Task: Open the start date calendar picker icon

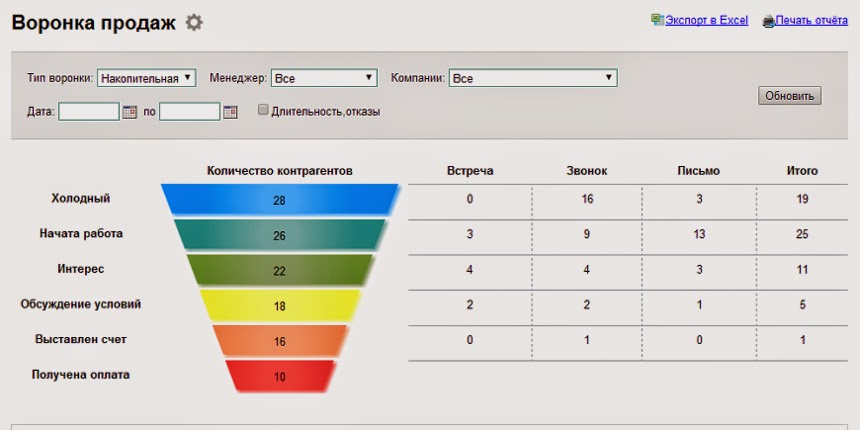Action: tap(129, 112)
